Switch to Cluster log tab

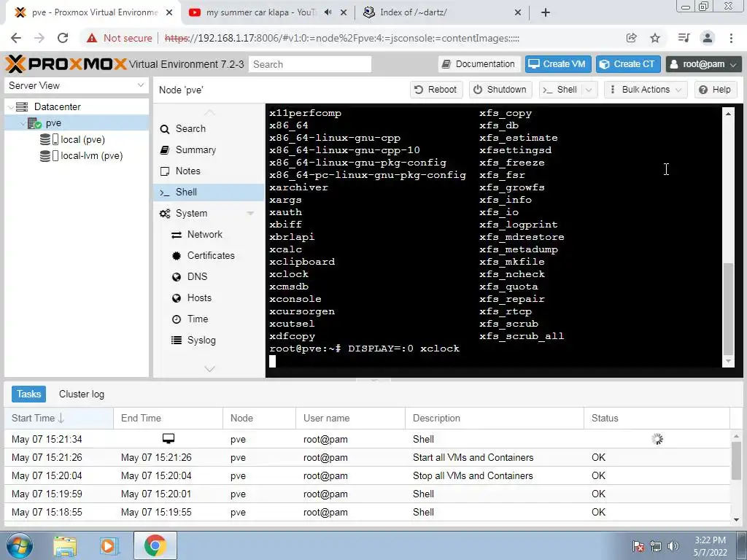tap(82, 394)
